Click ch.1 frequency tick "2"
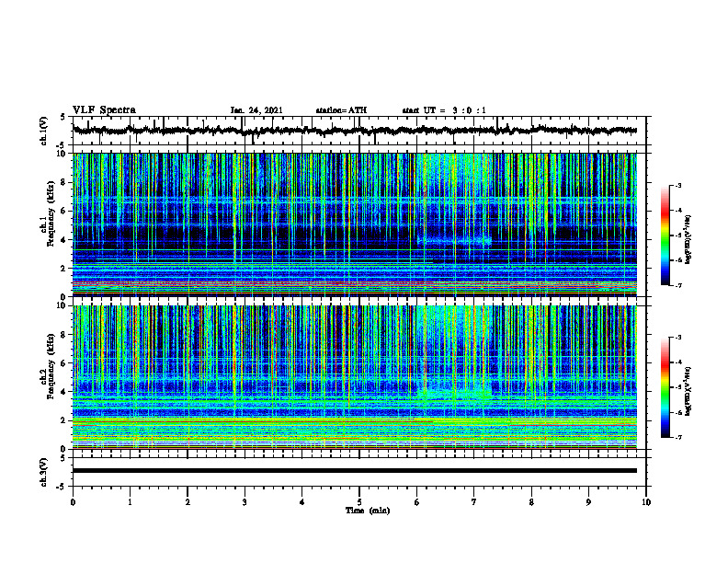The image size is (728, 563). tap(64, 269)
